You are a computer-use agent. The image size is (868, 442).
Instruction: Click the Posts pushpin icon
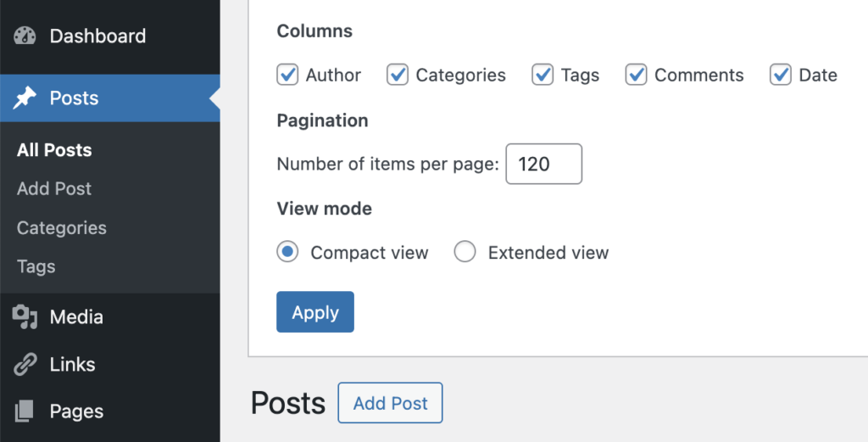tap(25, 98)
